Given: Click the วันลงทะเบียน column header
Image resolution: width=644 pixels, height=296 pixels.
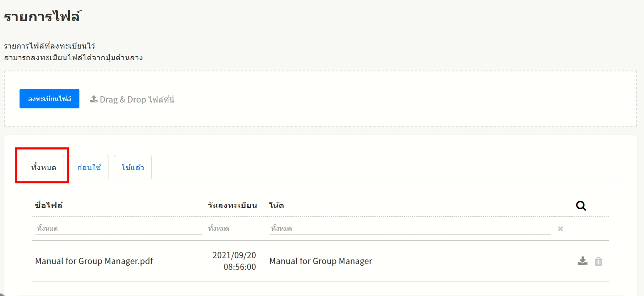Looking at the screenshot, I should (x=232, y=205).
